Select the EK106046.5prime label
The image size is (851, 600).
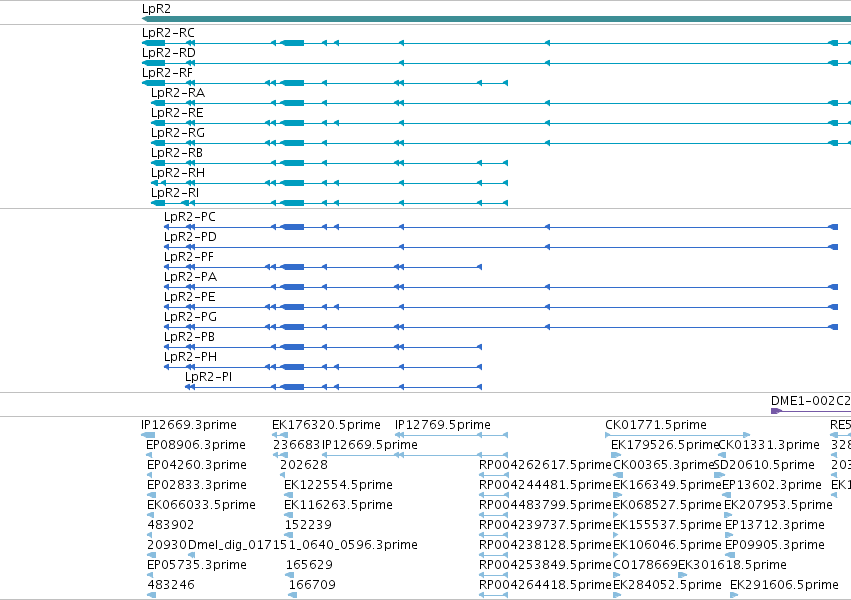(x=667, y=545)
